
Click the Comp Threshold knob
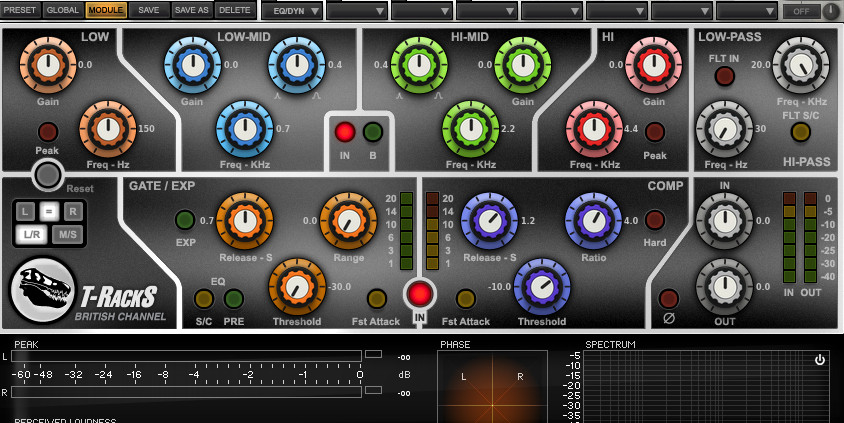542,287
